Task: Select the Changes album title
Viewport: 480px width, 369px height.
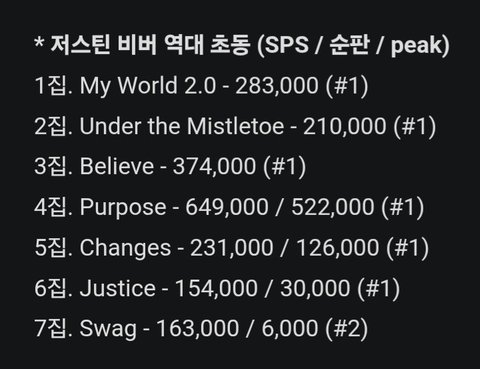Action: click(125, 248)
